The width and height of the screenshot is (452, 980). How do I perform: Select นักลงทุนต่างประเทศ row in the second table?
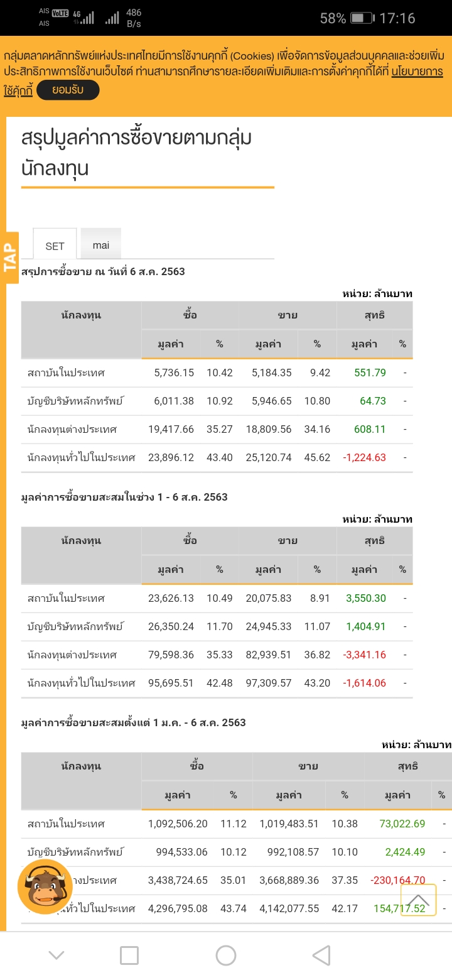[x=72, y=655]
